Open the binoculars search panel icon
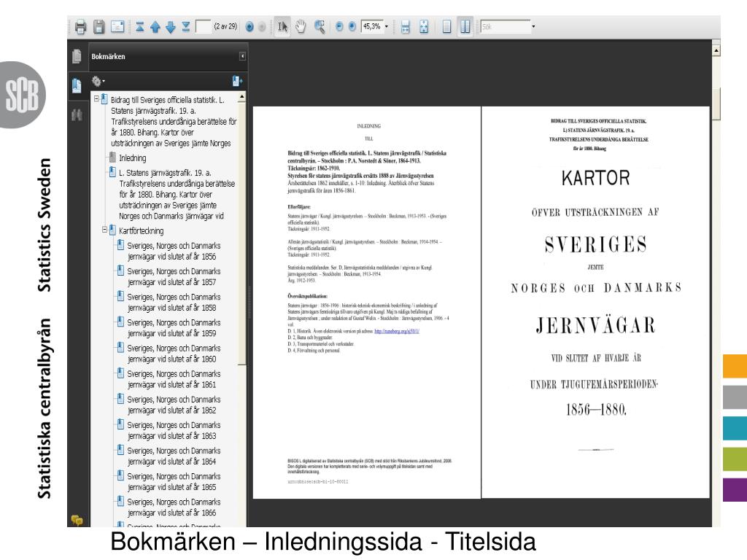Viewport: 747px width, 560px height. point(77,115)
